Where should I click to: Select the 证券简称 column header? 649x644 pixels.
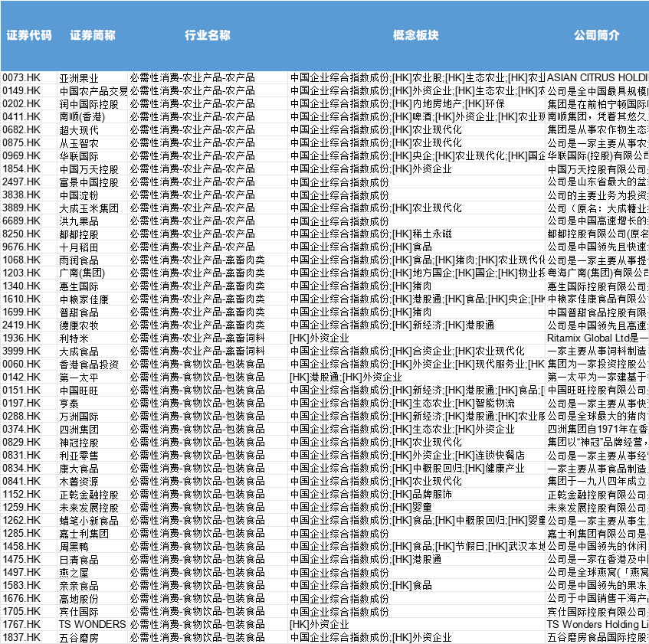point(93,35)
